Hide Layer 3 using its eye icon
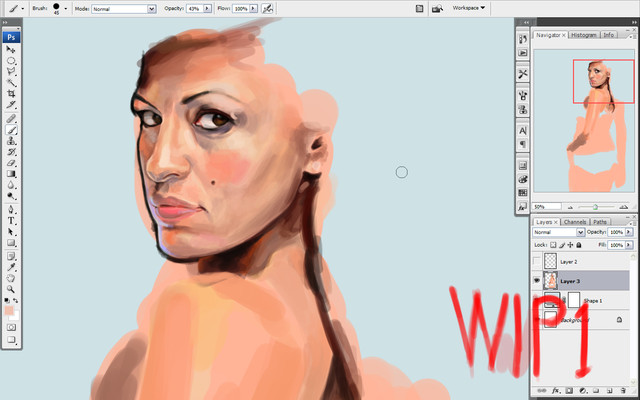 (537, 281)
